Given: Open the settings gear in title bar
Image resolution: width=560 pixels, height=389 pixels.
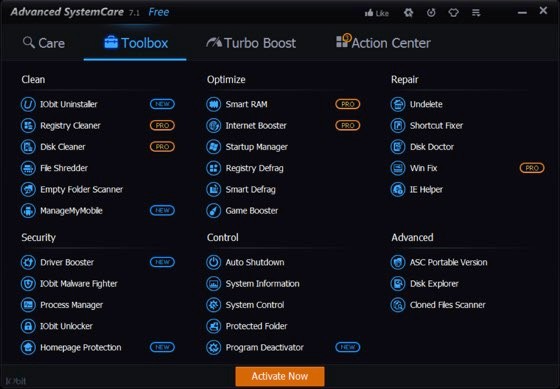Looking at the screenshot, I should (x=409, y=13).
